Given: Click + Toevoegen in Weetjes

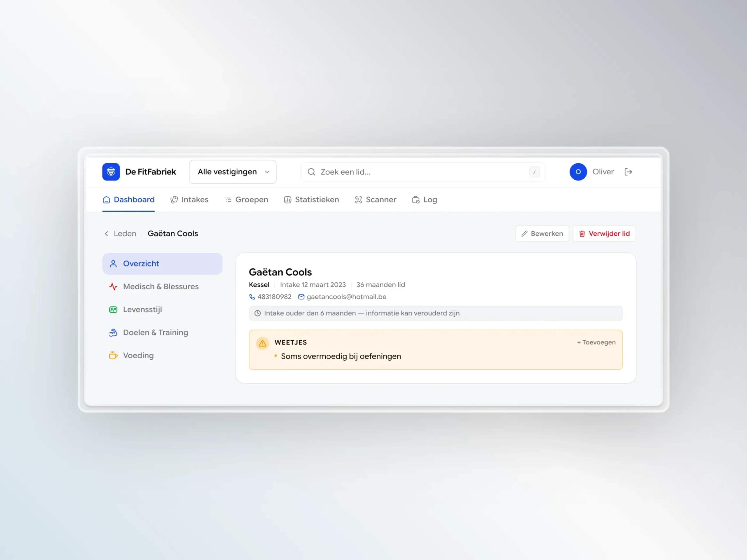Looking at the screenshot, I should click(596, 342).
